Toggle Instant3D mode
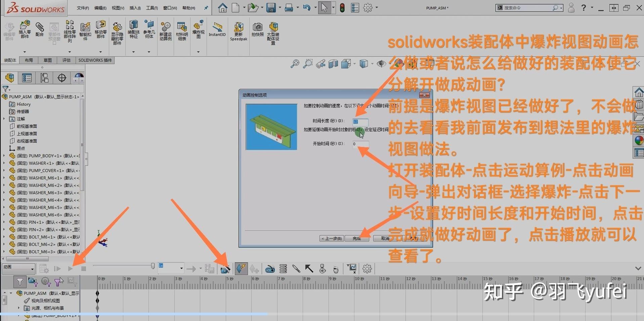 click(x=217, y=29)
